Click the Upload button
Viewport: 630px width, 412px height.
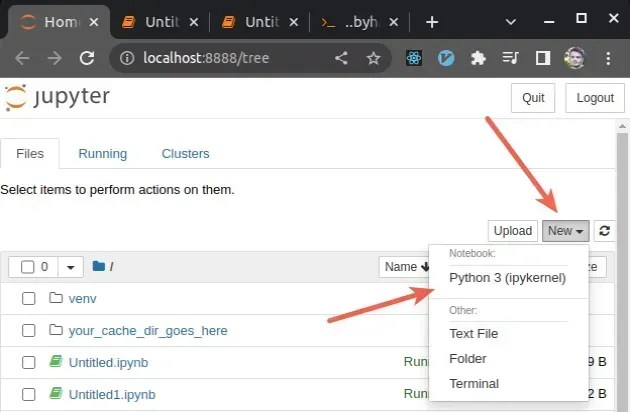(513, 231)
